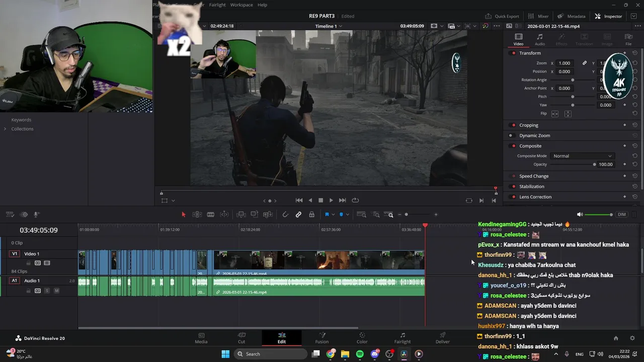Select the red arrow Selection Mode tool
This screenshot has height=362, width=644.
[183, 215]
